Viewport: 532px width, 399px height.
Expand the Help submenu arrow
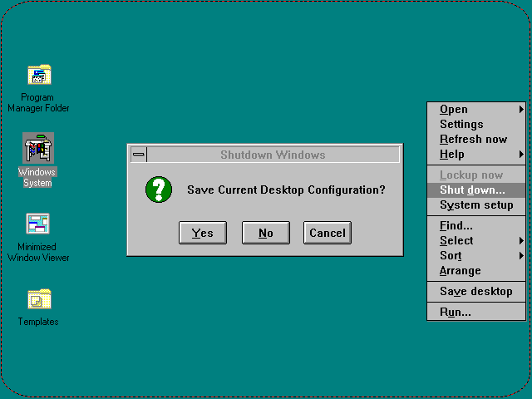521,155
